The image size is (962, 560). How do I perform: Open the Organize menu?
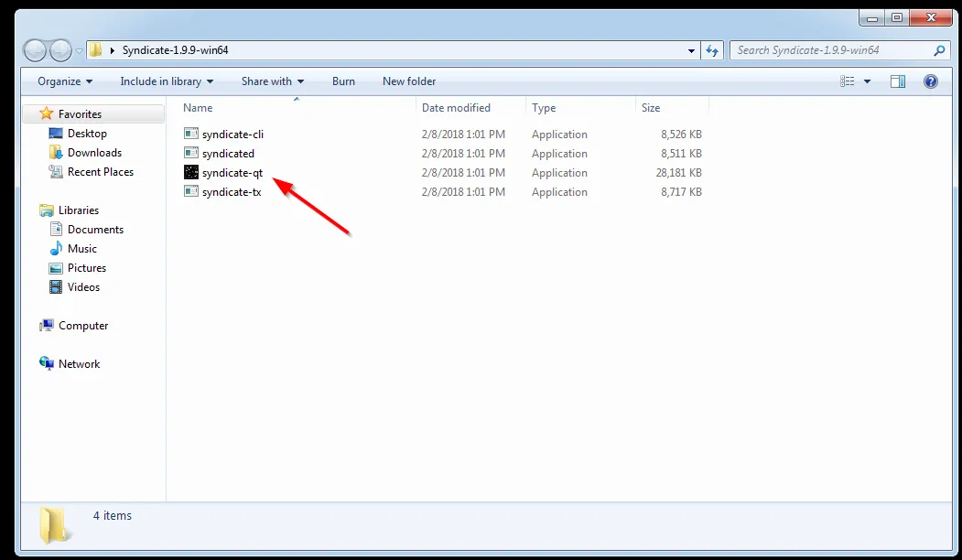[x=65, y=81]
